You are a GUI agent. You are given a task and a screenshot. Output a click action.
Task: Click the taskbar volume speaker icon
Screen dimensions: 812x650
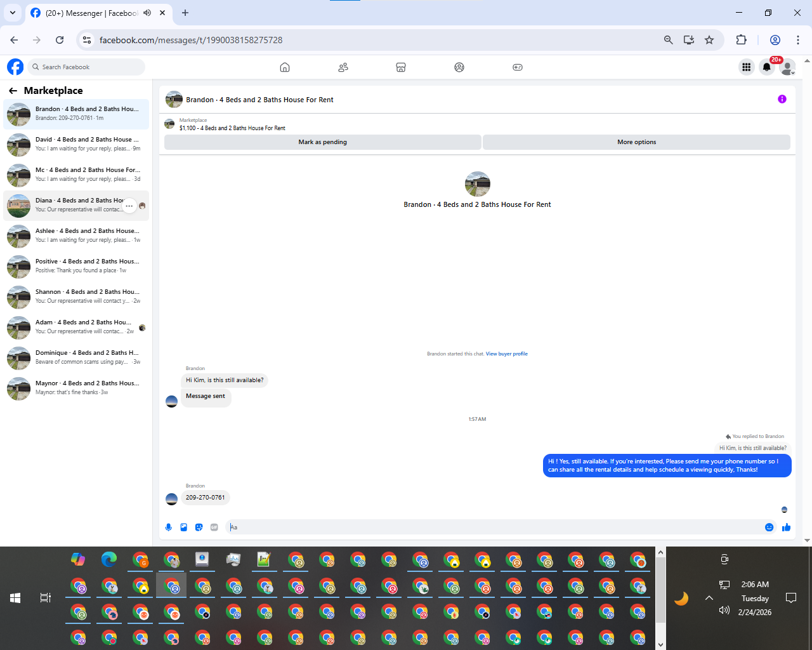coord(724,610)
